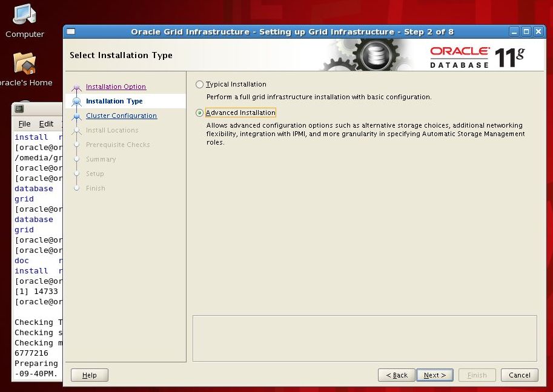This screenshot has height=392, width=553.
Task: Go to Installation Option step link
Action: pyautogui.click(x=116, y=87)
